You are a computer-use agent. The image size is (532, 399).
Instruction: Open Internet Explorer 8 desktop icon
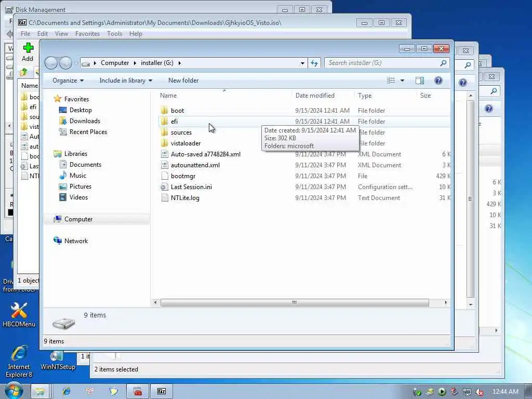(x=19, y=362)
